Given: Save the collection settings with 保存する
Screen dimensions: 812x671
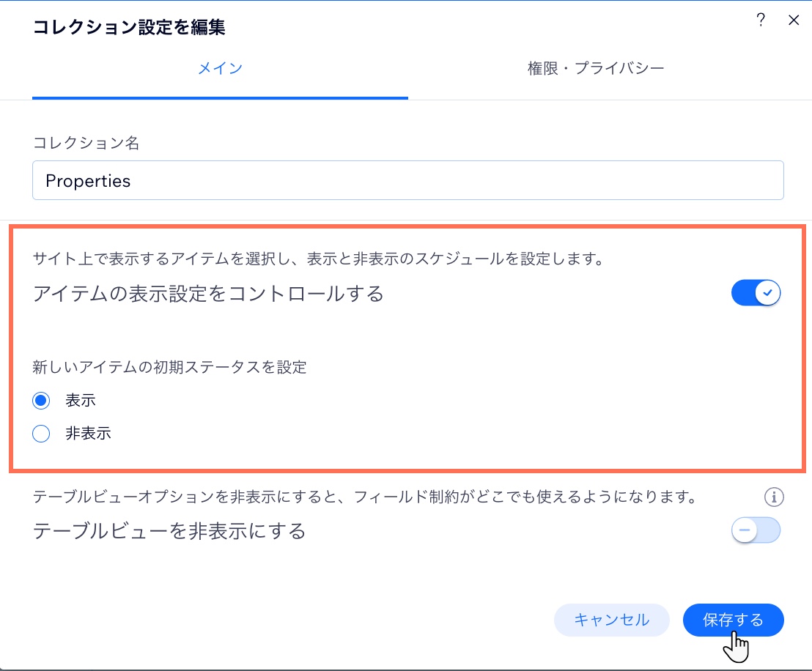Looking at the screenshot, I should pos(733,620).
